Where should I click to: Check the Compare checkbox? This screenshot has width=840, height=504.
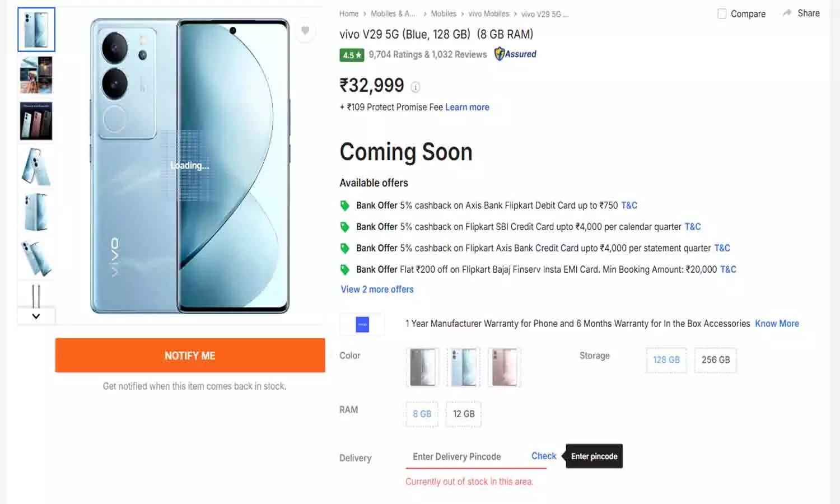tap(722, 13)
